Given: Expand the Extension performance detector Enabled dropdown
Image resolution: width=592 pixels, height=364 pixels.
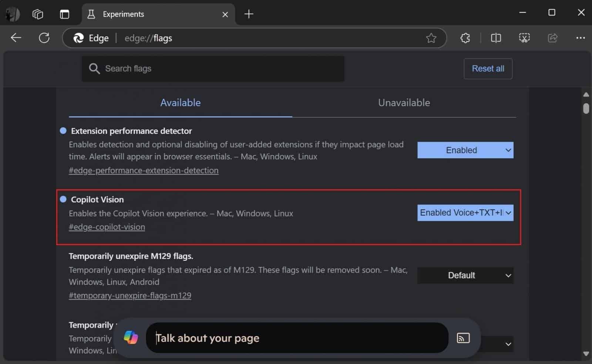Looking at the screenshot, I should [x=465, y=150].
